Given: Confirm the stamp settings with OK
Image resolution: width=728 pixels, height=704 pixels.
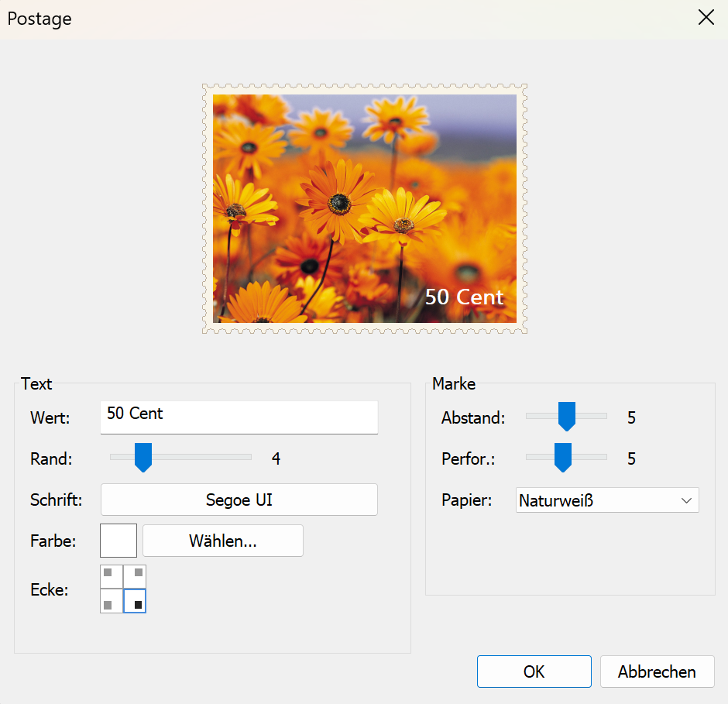Looking at the screenshot, I should 534,671.
